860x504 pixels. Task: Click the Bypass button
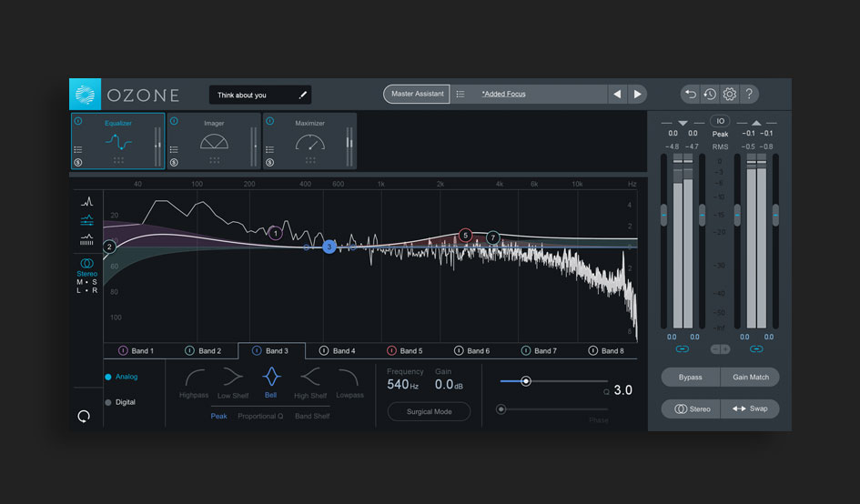coord(690,378)
